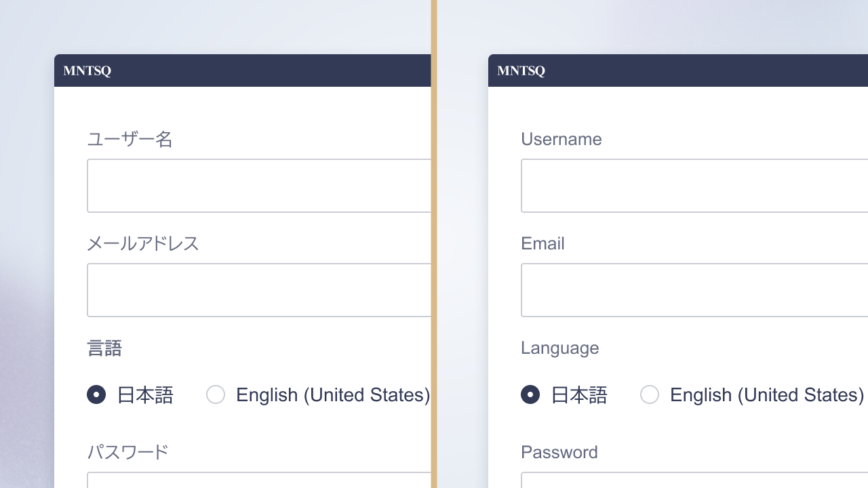868x488 pixels.
Task: Click the MNTSQ logo on the Japanese form
Action: (87, 70)
